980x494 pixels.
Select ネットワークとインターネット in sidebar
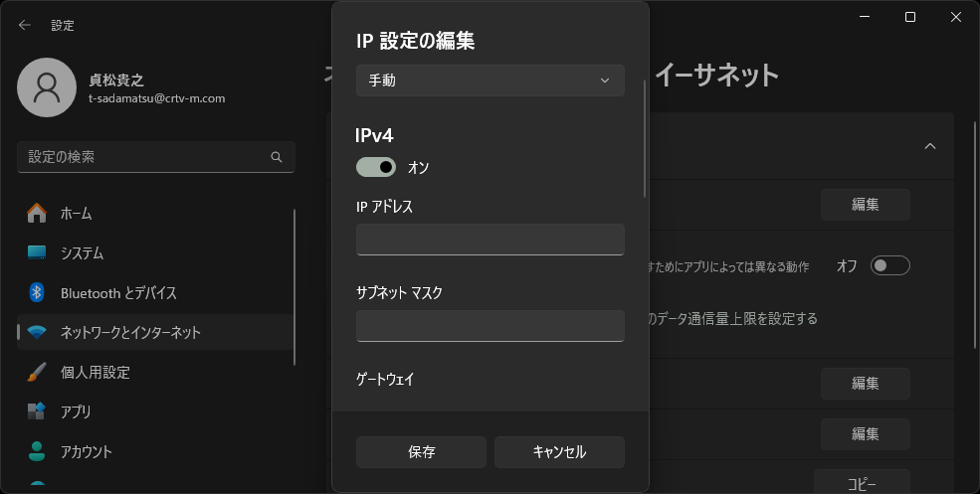(x=154, y=332)
